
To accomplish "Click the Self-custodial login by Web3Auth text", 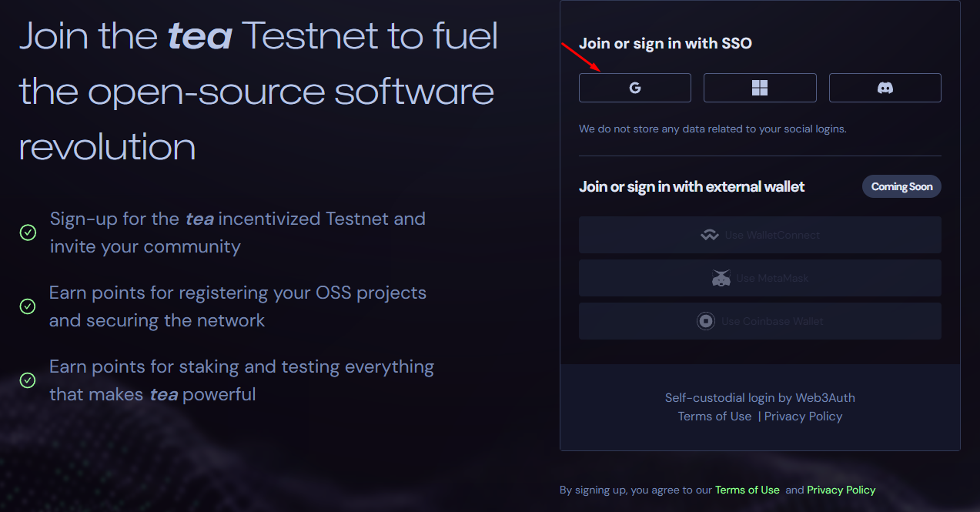I will click(760, 398).
